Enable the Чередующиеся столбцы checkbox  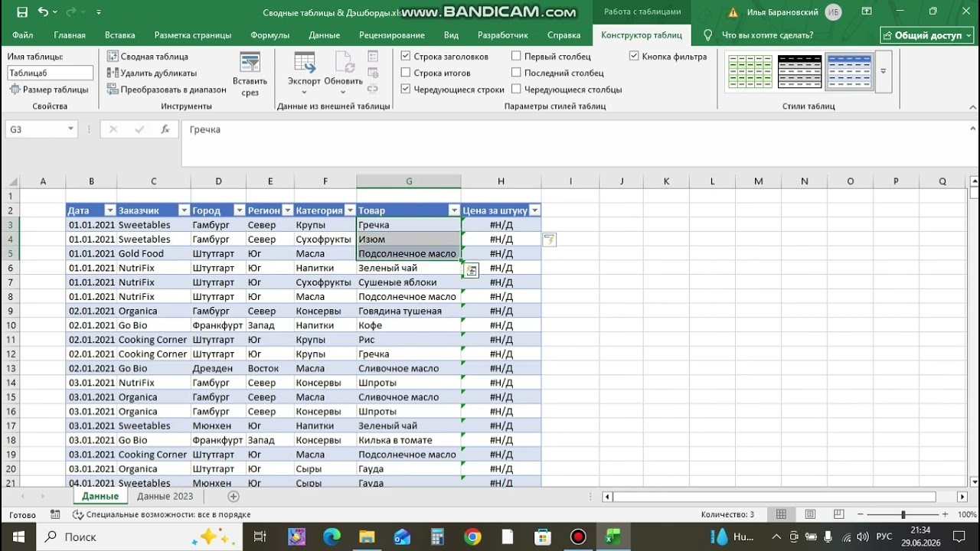click(516, 89)
